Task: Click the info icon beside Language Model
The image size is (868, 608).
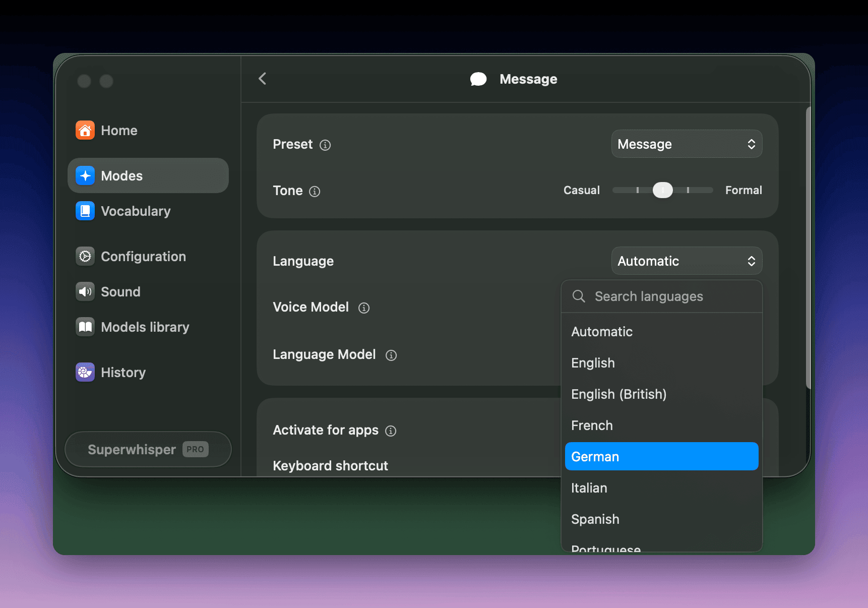Action: [391, 355]
